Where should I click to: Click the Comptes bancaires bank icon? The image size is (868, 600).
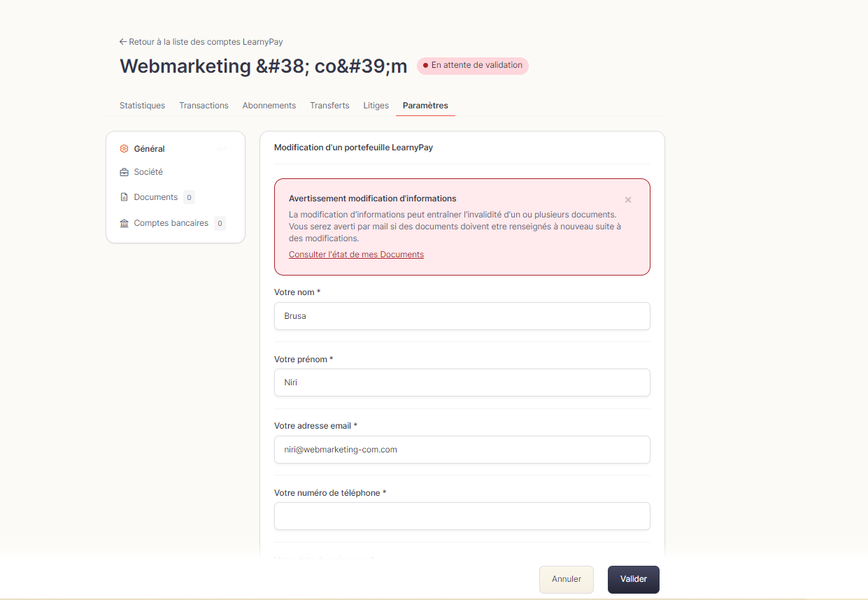click(124, 223)
